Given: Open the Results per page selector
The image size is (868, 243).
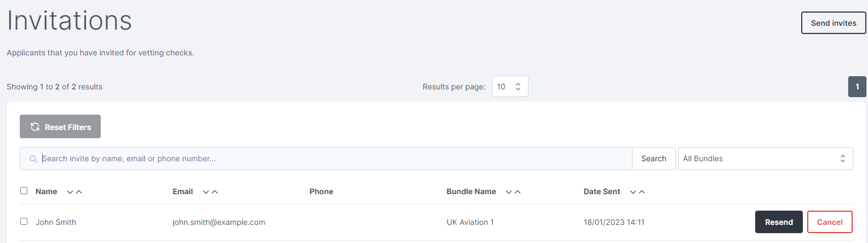Looking at the screenshot, I should [x=510, y=87].
